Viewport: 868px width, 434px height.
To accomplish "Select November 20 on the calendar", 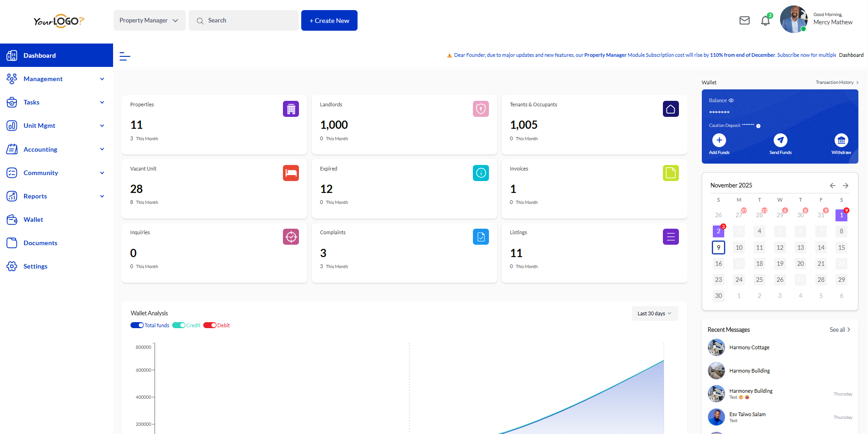I will 800,264.
